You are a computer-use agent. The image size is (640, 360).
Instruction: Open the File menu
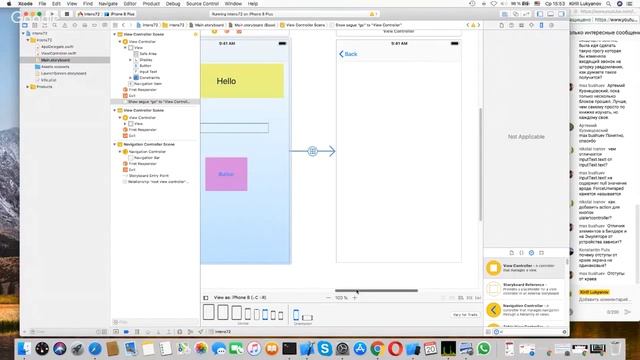point(42,4)
